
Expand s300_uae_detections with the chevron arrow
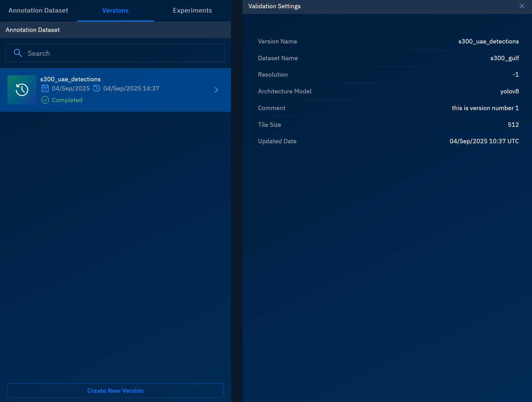point(216,90)
